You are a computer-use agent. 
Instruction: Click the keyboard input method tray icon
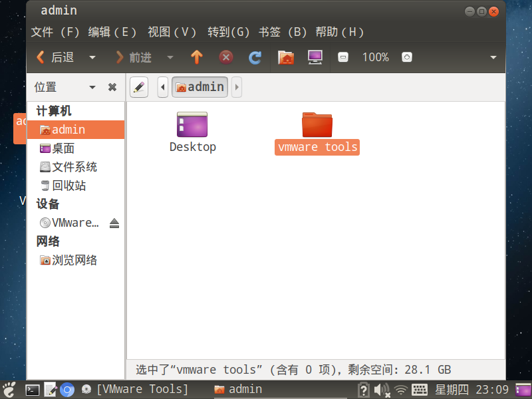coord(420,390)
